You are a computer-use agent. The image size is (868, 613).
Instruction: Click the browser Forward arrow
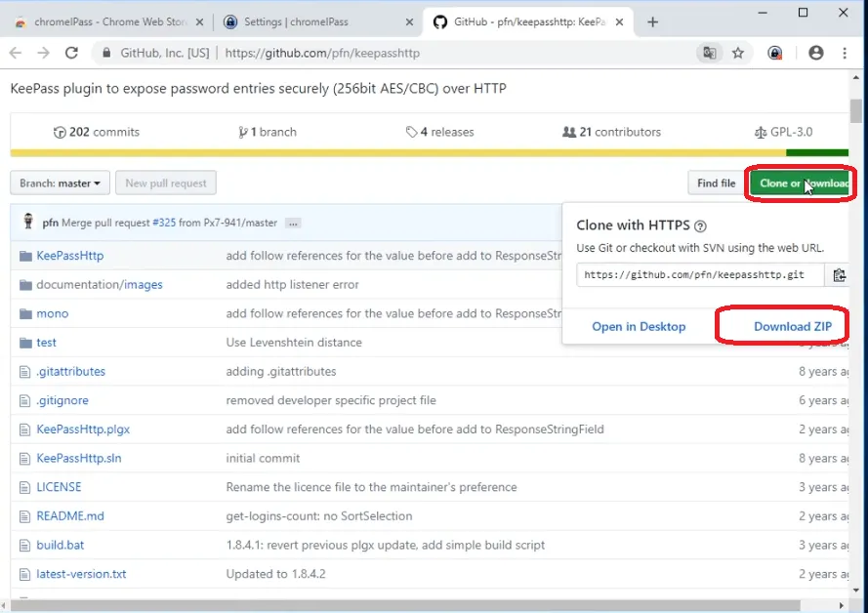coord(43,53)
